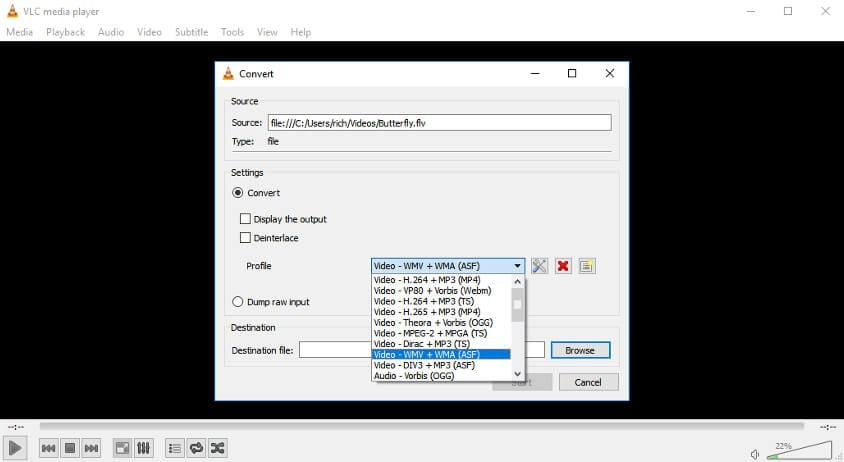
Task: Adjust the volume slider at 22%
Action: (x=799, y=451)
